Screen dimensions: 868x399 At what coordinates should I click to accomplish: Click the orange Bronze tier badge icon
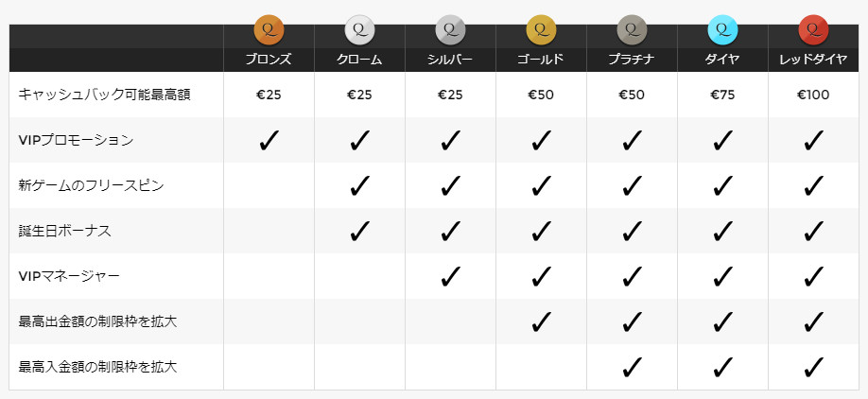(x=269, y=29)
